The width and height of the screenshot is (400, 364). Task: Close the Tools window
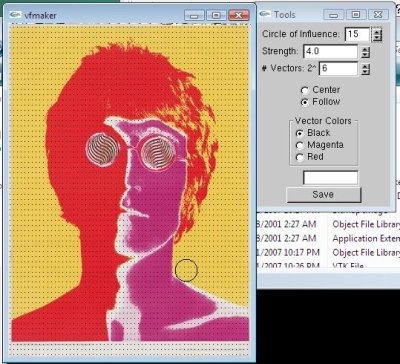click(378, 15)
